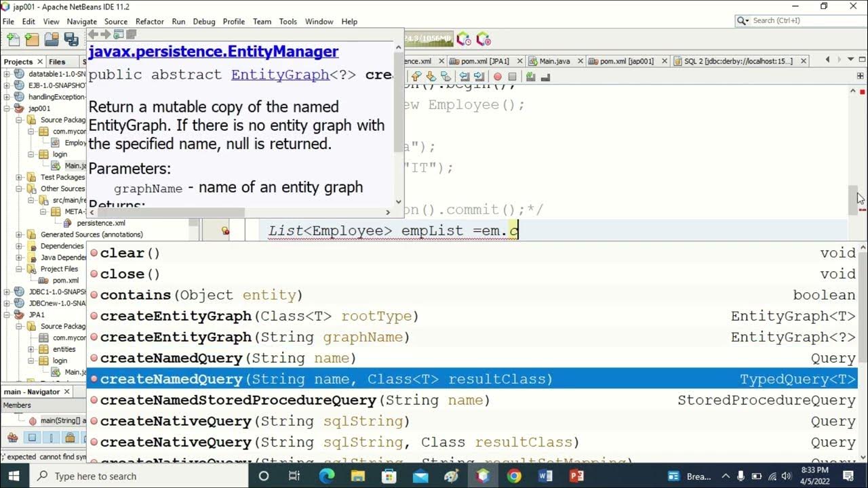This screenshot has width=868, height=488.
Task: Open the Team menu
Action: (x=262, y=22)
